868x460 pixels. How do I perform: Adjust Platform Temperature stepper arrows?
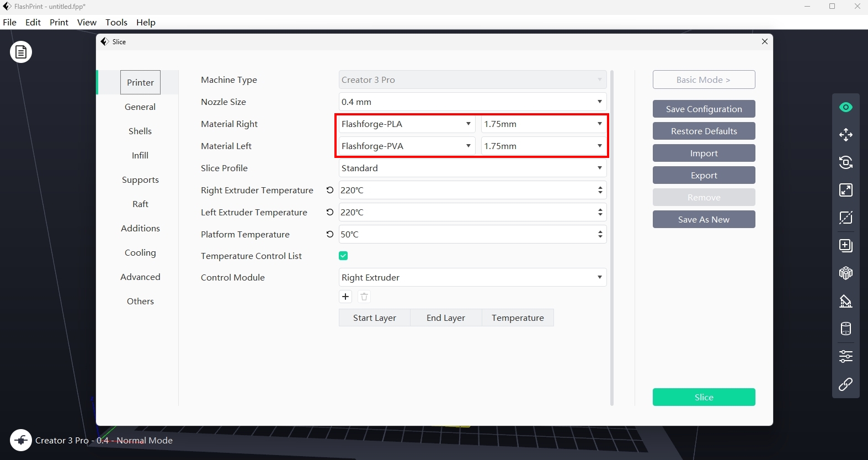coord(600,234)
